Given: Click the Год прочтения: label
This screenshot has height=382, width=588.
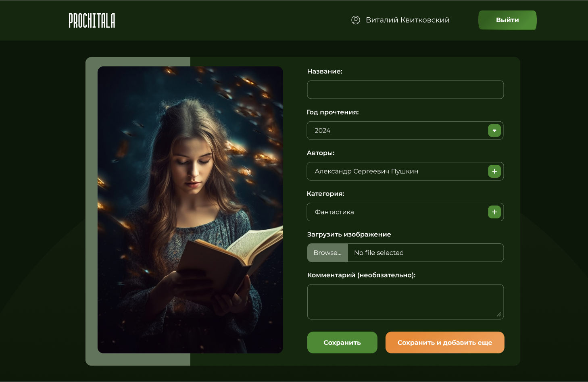Looking at the screenshot, I should [333, 112].
